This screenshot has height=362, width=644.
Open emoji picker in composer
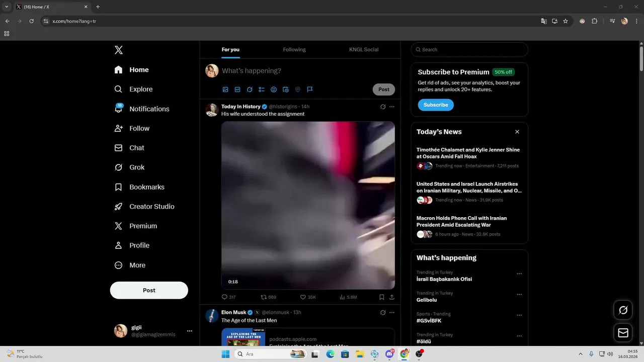click(274, 89)
